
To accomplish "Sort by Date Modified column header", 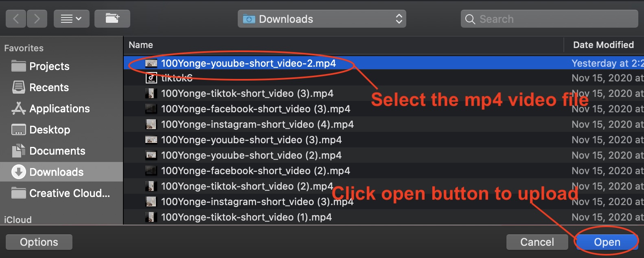I will coord(603,45).
